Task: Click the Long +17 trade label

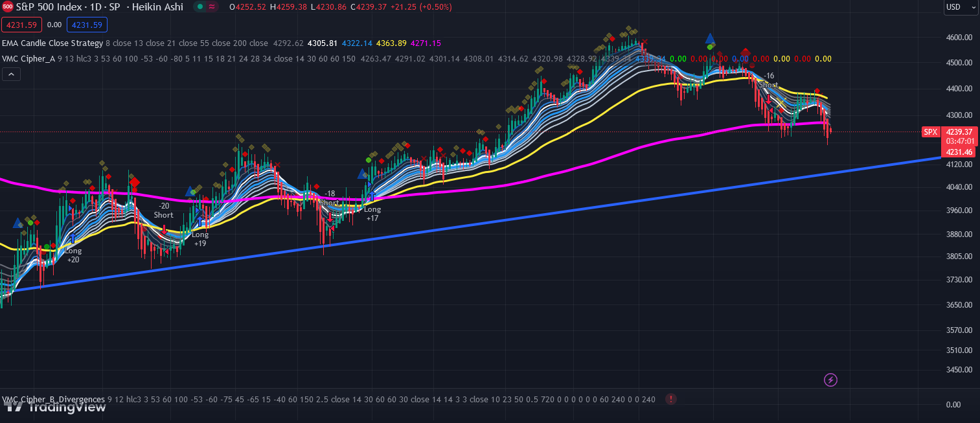Action: coord(372,214)
